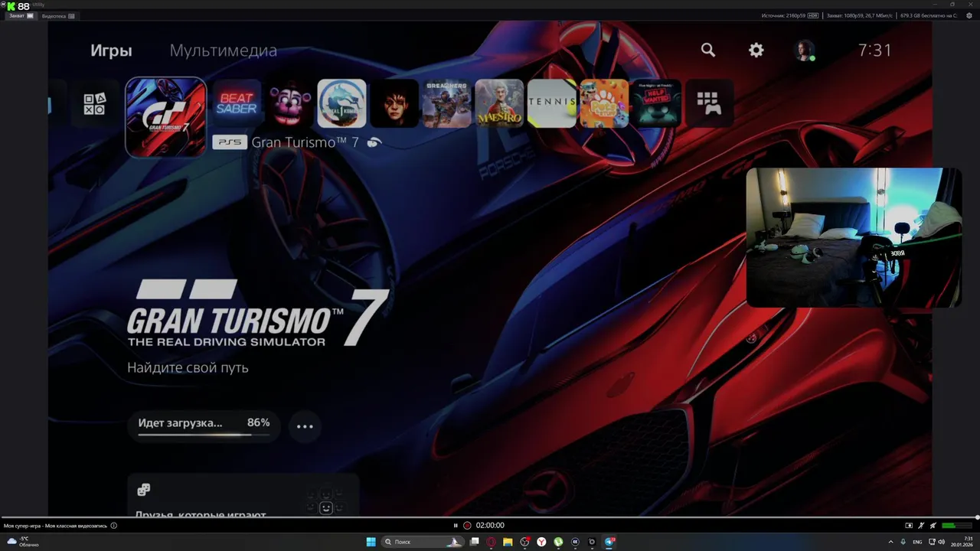Click the webcam overlay preview
Viewport: 980px width, 551px height.
854,238
